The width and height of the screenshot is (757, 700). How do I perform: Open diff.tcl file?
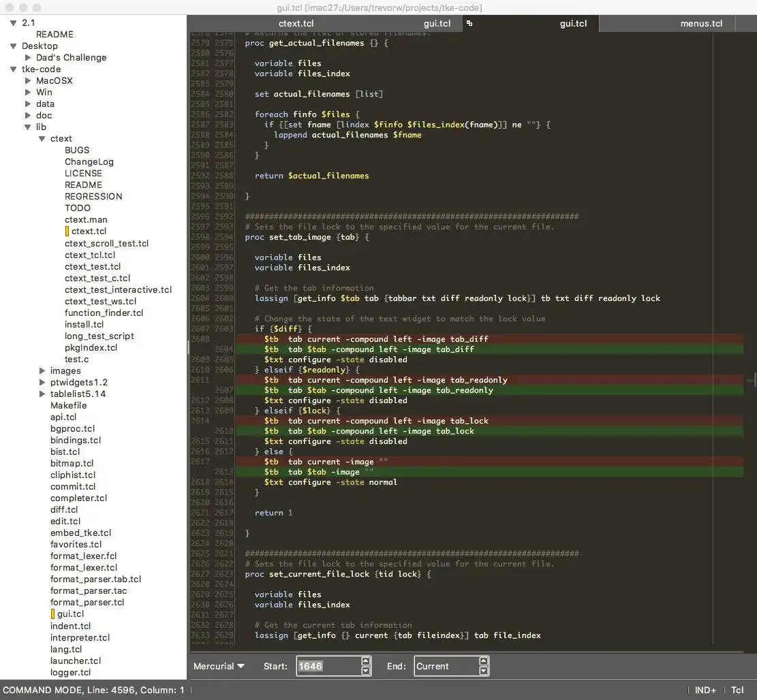click(64, 509)
